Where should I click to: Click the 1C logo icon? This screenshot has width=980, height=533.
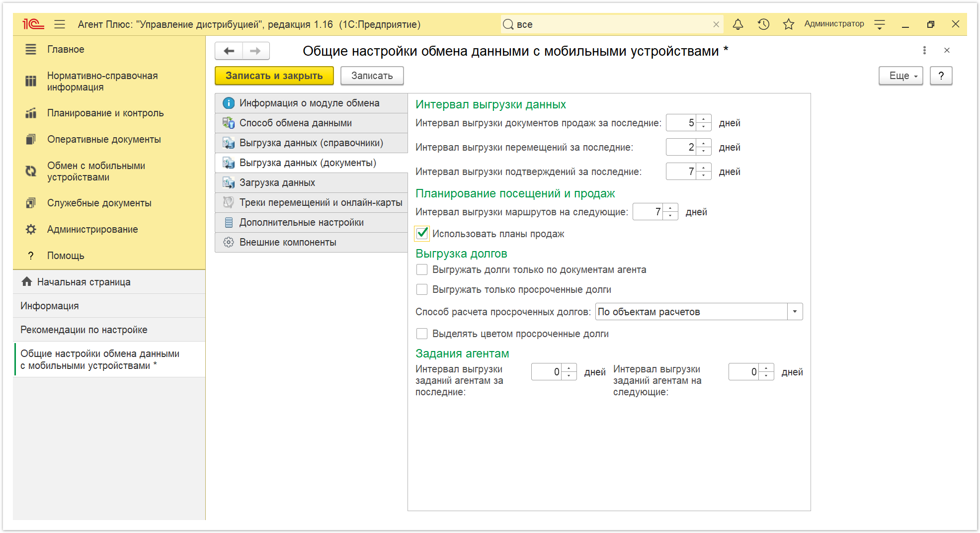point(33,24)
